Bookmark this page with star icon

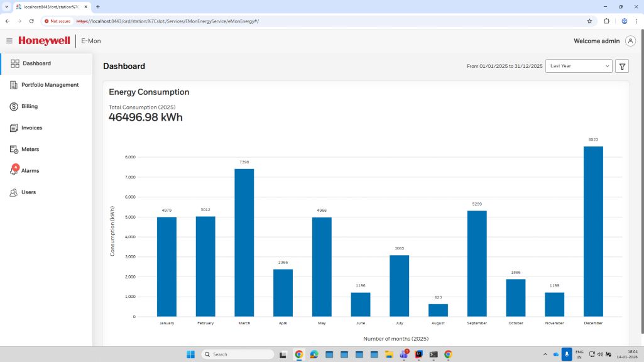tap(589, 21)
